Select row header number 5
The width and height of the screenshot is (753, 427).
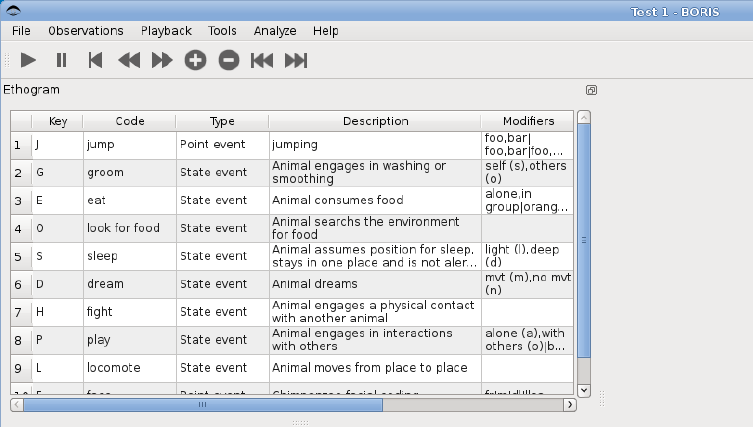[21, 256]
